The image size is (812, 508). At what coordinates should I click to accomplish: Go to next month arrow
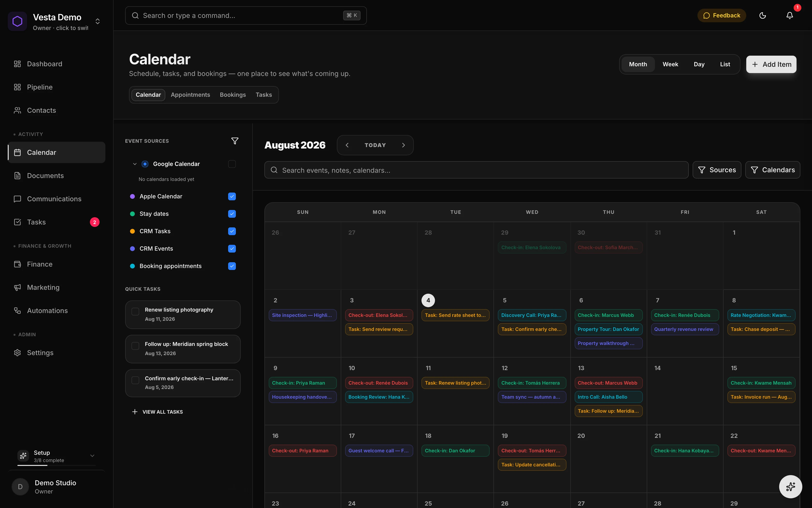tap(403, 145)
